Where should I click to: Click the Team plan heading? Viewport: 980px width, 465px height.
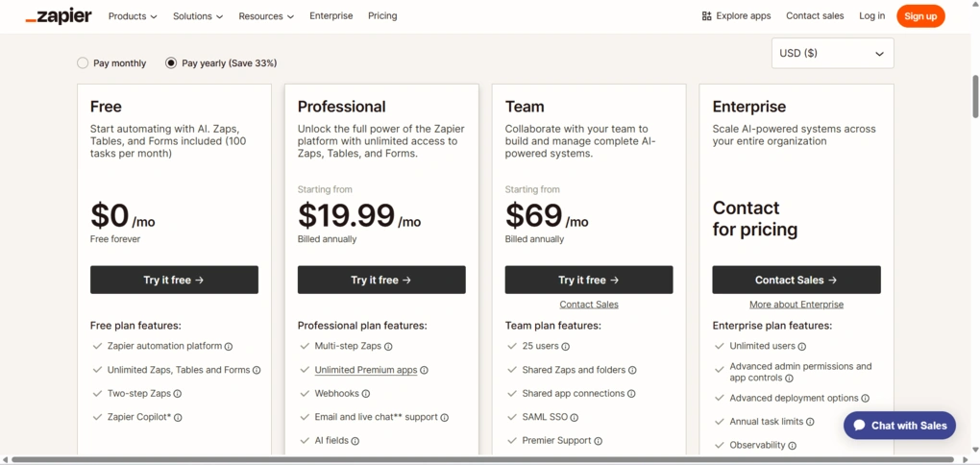(x=525, y=107)
